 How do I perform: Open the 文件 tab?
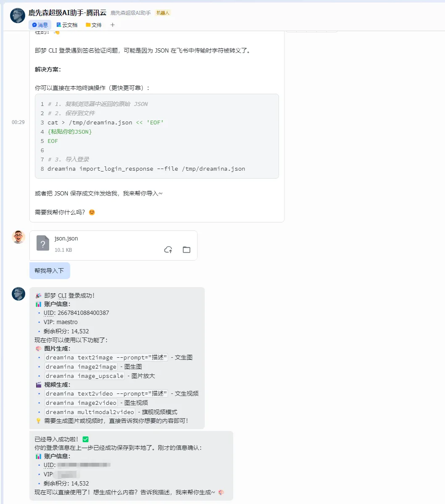(94, 25)
